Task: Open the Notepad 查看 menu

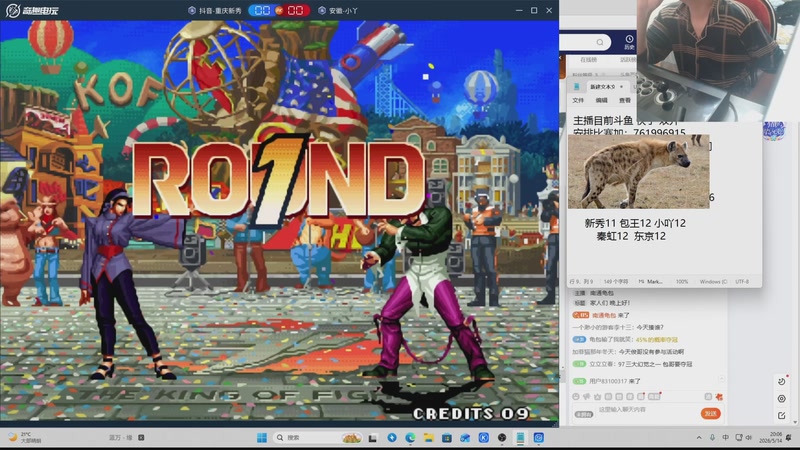Action: pos(625,101)
